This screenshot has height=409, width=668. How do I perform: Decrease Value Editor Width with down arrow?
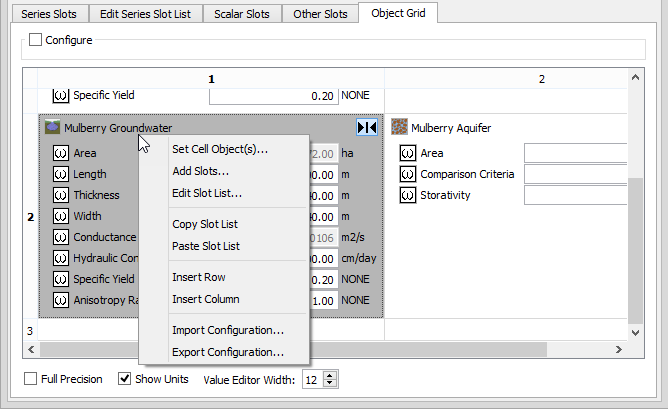click(331, 384)
